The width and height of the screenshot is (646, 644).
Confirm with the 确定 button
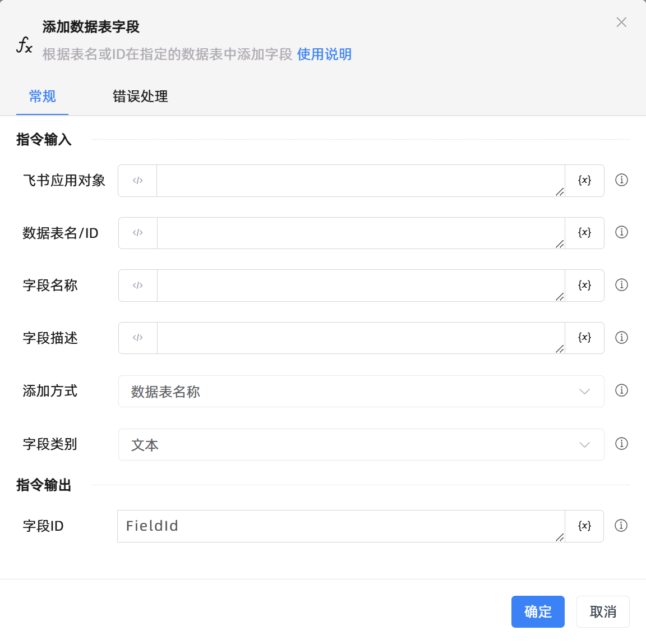pos(538,611)
